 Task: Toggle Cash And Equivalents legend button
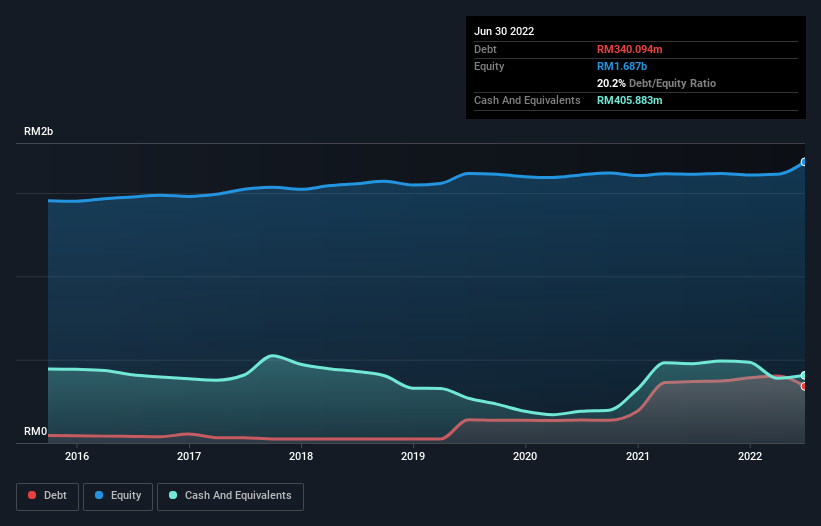pos(230,496)
